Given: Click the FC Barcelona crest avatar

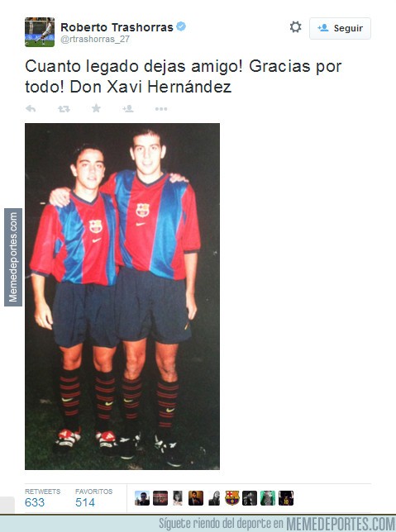Looking at the screenshot, I should pyautogui.click(x=232, y=498).
